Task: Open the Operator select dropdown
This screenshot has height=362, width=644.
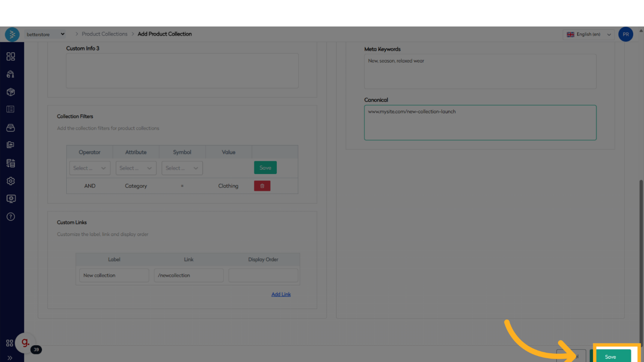Action: pos(90,168)
